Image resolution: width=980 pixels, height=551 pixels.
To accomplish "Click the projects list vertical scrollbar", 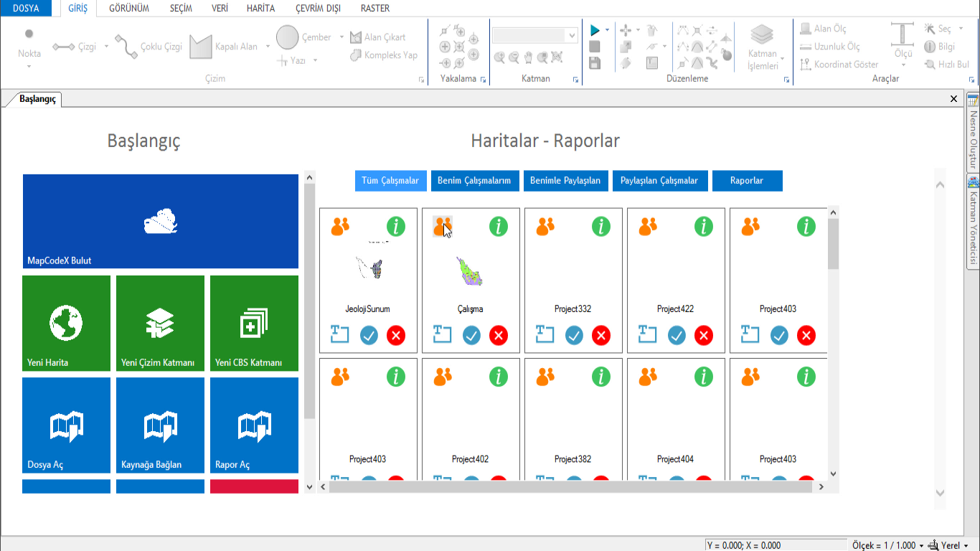I will click(x=833, y=343).
